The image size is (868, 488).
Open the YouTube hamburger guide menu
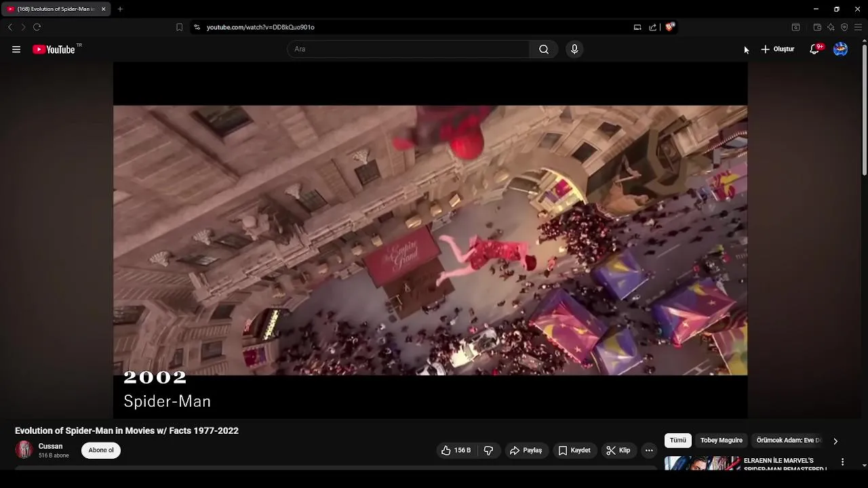click(16, 49)
